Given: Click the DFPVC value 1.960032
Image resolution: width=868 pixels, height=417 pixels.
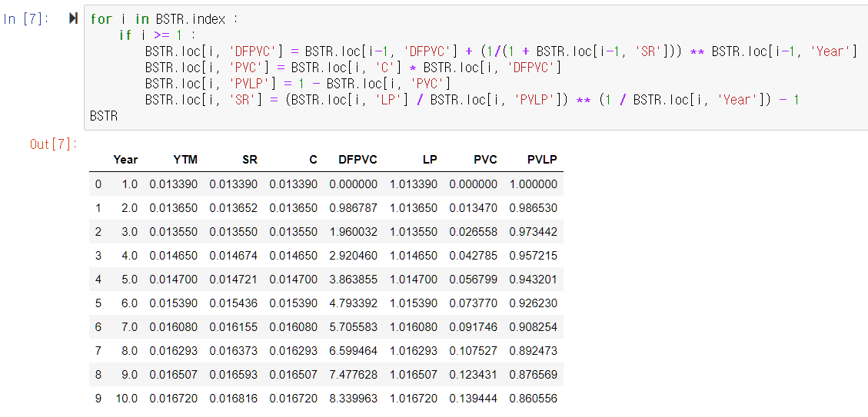Looking at the screenshot, I should 353,232.
